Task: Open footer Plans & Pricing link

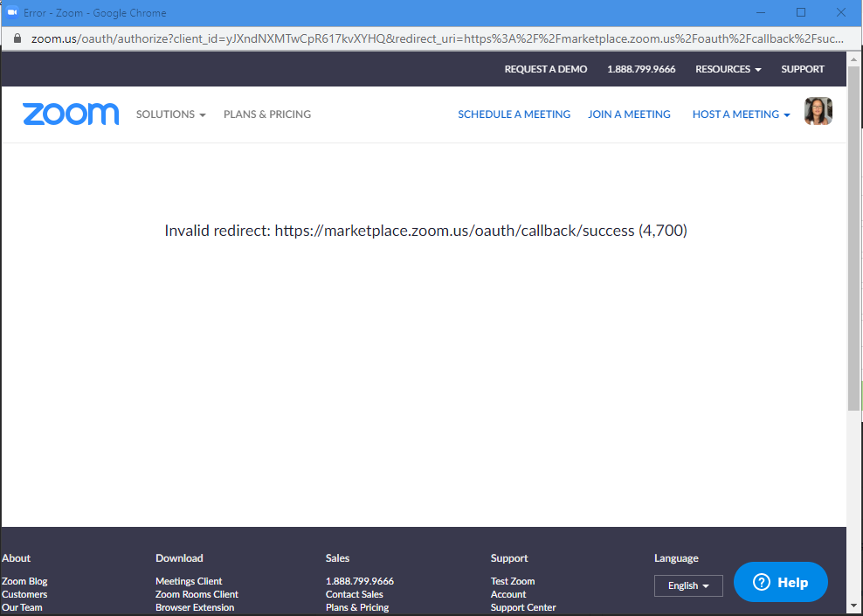Action: pos(357,607)
